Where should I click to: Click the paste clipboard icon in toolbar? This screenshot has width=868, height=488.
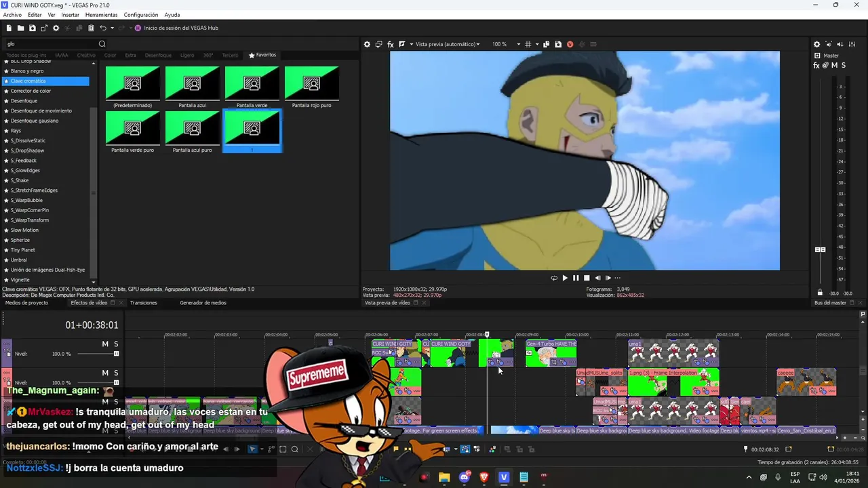[91, 28]
